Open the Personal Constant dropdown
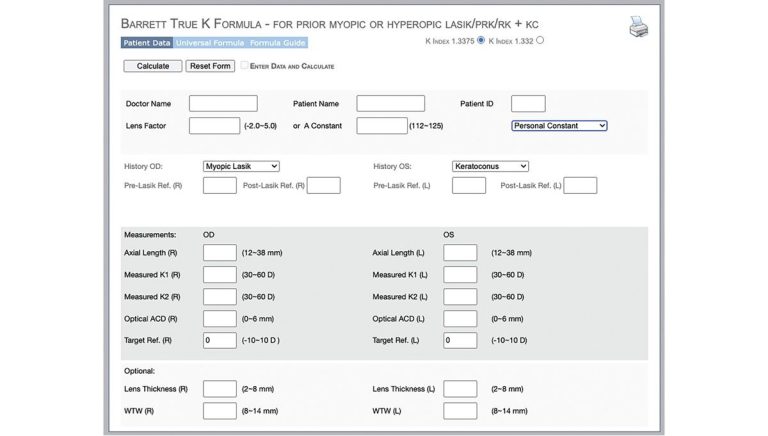 [x=559, y=125]
